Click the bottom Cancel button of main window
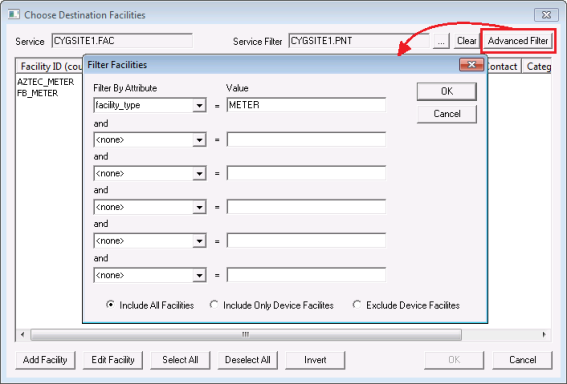 523,360
